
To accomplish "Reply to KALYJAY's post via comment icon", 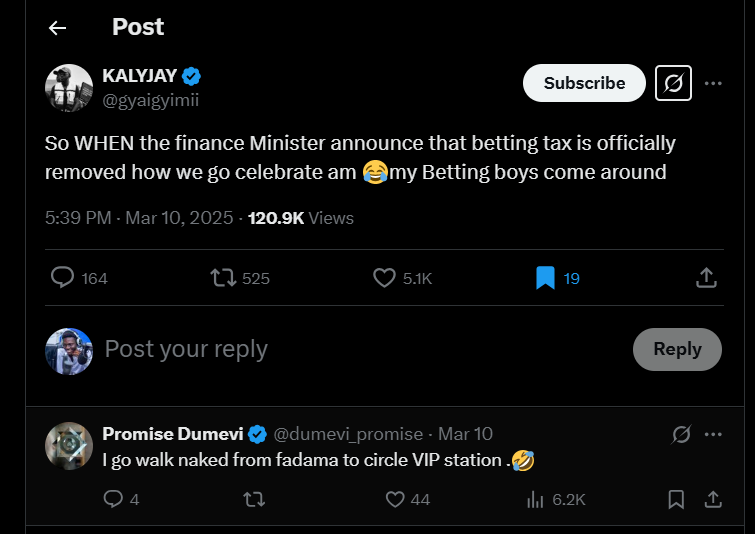I will (x=63, y=278).
